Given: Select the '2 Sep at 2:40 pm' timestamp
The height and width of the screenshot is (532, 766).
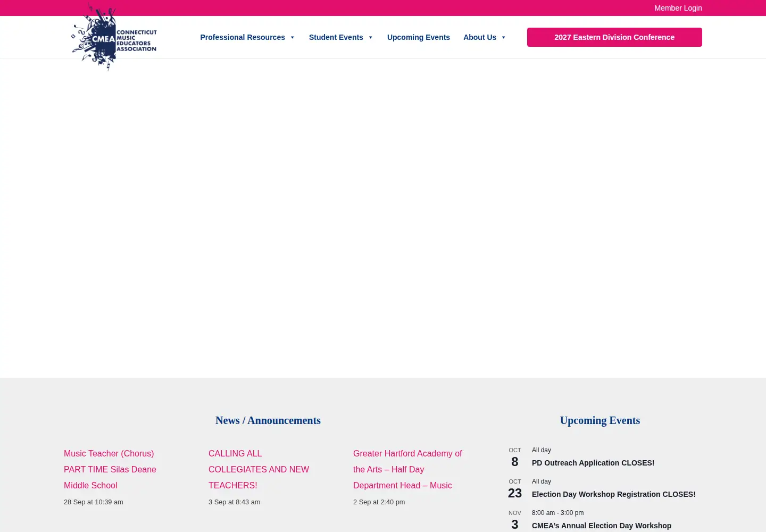Looking at the screenshot, I should tap(379, 502).
